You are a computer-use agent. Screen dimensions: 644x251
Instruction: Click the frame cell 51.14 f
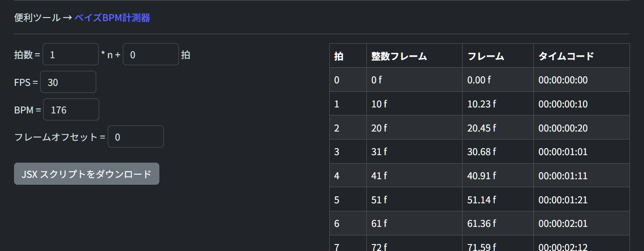click(482, 200)
